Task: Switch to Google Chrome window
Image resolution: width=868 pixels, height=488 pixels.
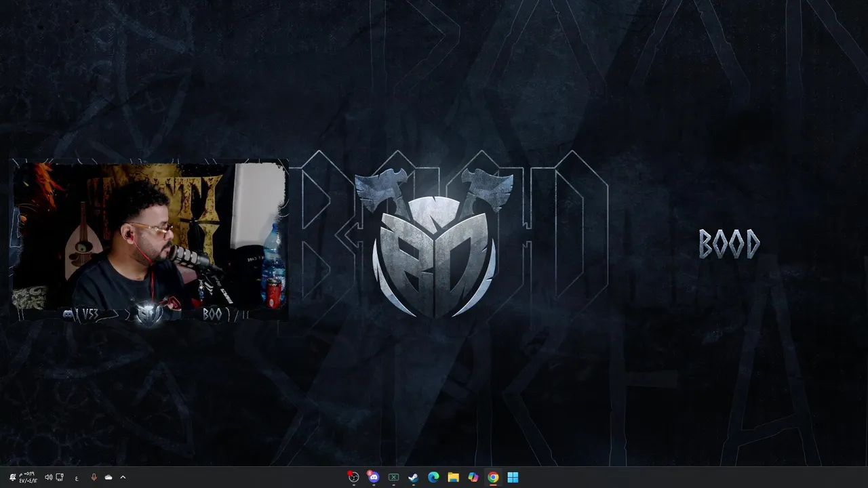Action: tap(493, 477)
